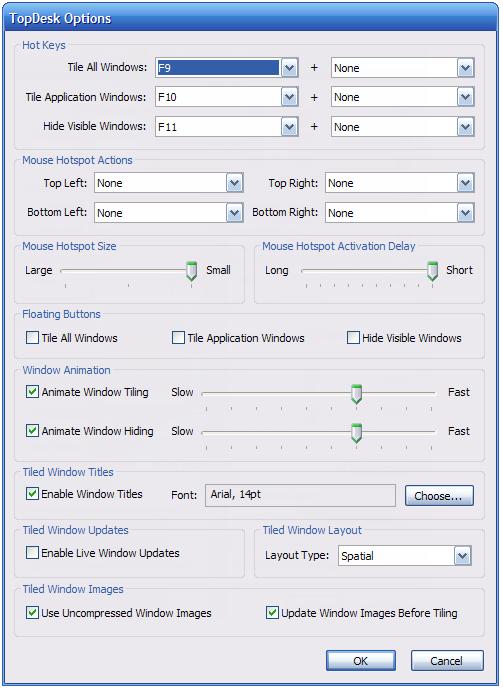Expand the Bottom Right hotspot action dropdown
The height and width of the screenshot is (689, 503).
point(465,213)
